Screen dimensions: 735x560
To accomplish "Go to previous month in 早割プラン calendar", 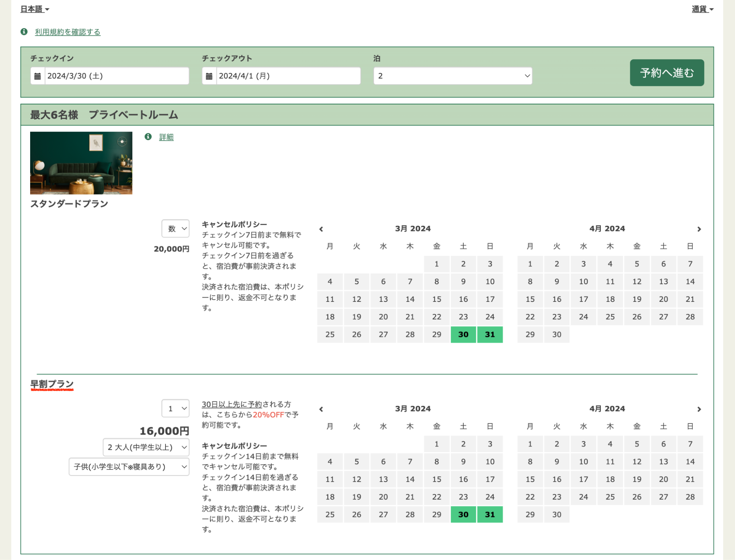I will 321,409.
